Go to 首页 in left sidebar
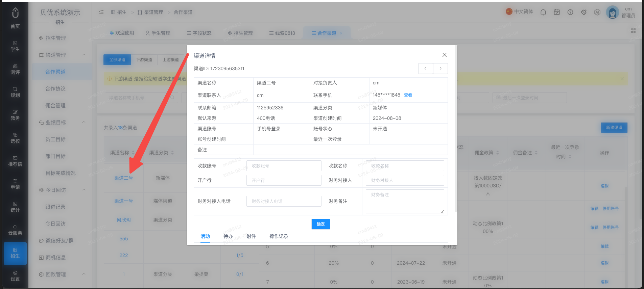The width and height of the screenshot is (644, 289). (15, 18)
